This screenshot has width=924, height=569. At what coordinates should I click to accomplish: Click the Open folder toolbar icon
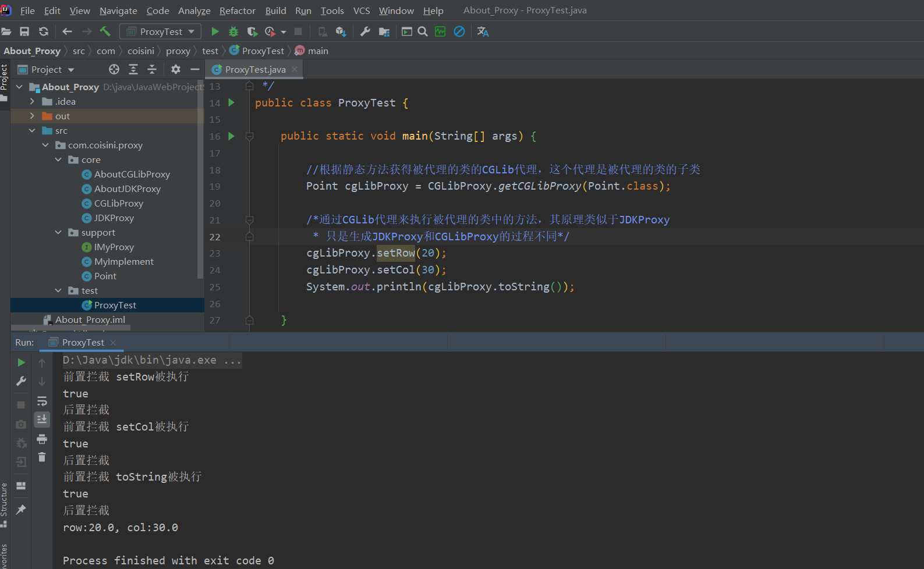6,31
